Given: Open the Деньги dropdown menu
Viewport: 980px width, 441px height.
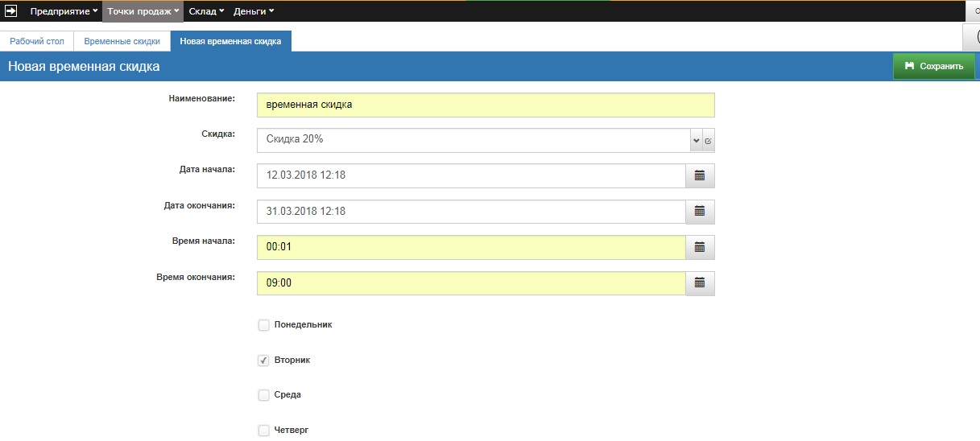Looking at the screenshot, I should click(253, 11).
